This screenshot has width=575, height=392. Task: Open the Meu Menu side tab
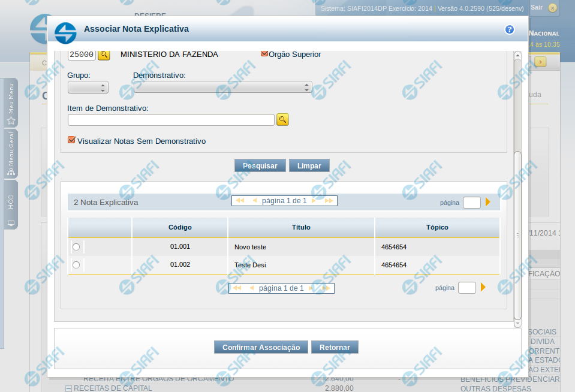point(11,103)
